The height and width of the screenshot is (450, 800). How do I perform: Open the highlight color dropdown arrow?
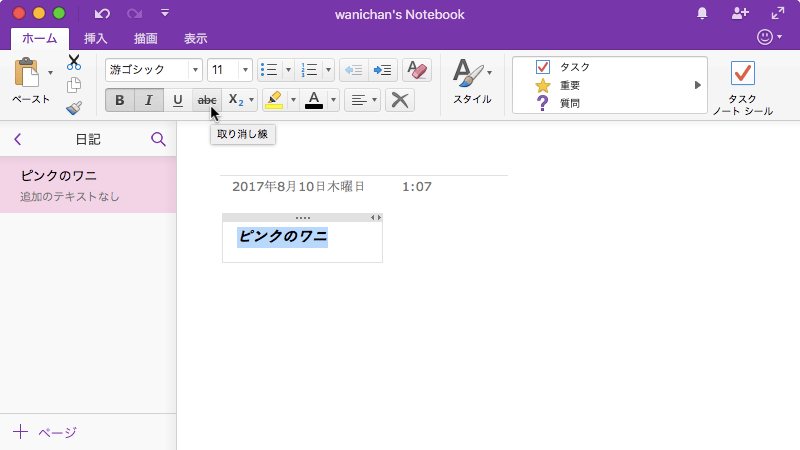[x=293, y=100]
